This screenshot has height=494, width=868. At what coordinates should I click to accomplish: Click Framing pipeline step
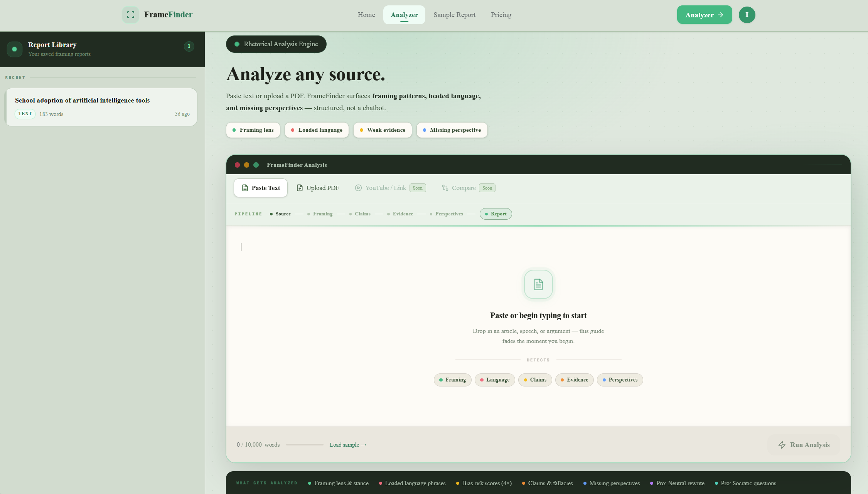[320, 214]
